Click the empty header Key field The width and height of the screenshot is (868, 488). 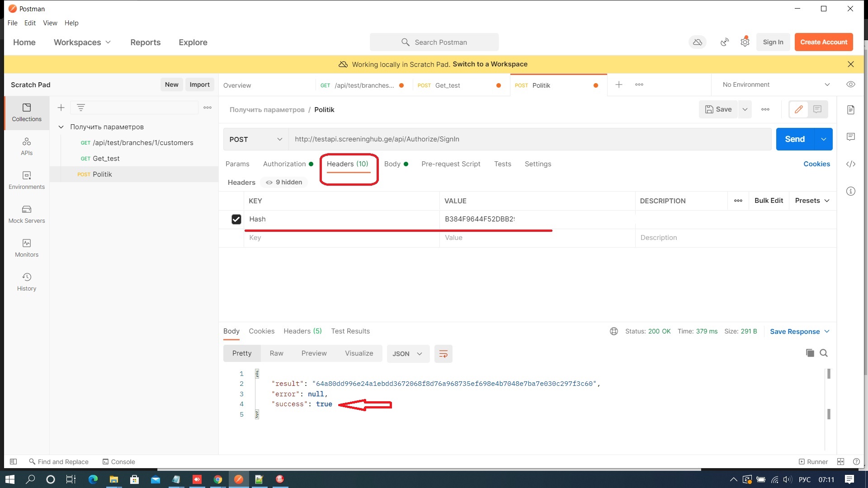tap(341, 238)
